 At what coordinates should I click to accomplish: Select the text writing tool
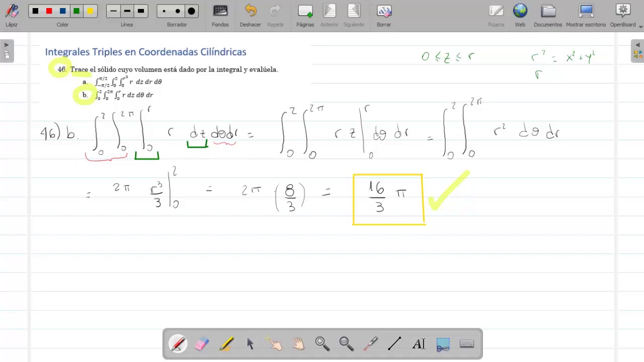[x=419, y=344]
